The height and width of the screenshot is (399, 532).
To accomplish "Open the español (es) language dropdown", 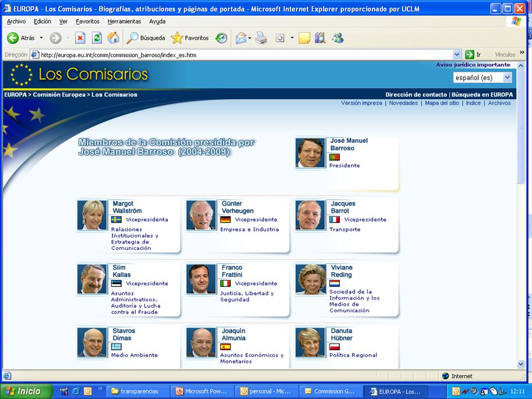I will [x=483, y=78].
